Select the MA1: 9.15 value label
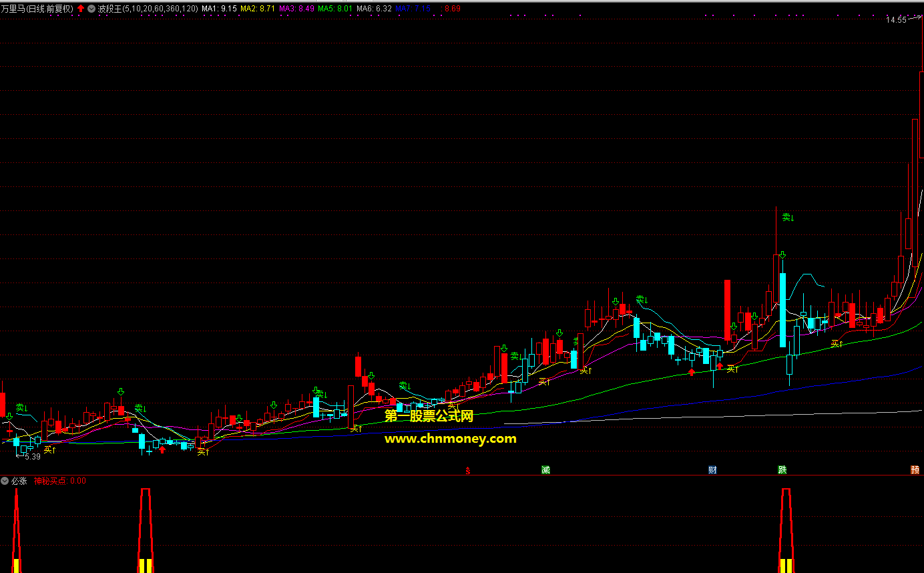This screenshot has width=924, height=573. pyautogui.click(x=219, y=9)
